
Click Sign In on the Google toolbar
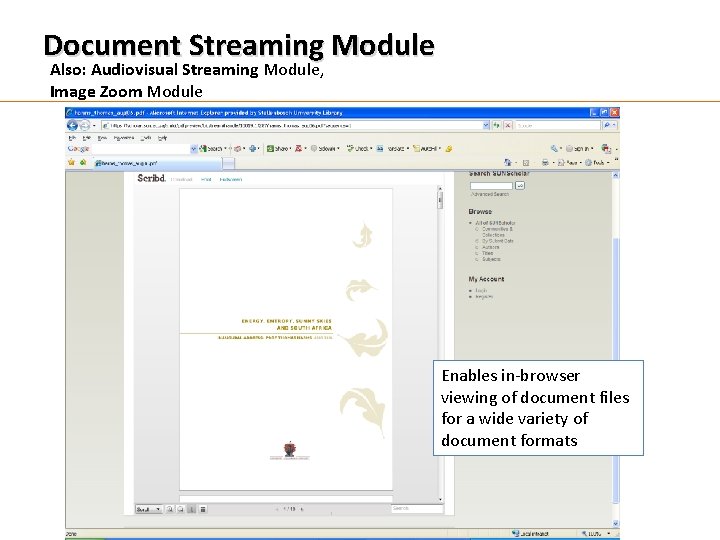(579, 148)
